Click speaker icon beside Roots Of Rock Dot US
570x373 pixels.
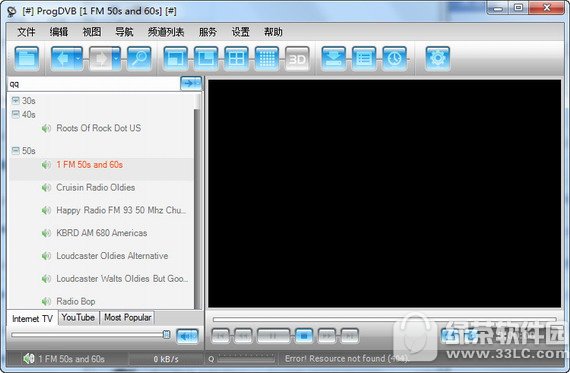[46, 128]
